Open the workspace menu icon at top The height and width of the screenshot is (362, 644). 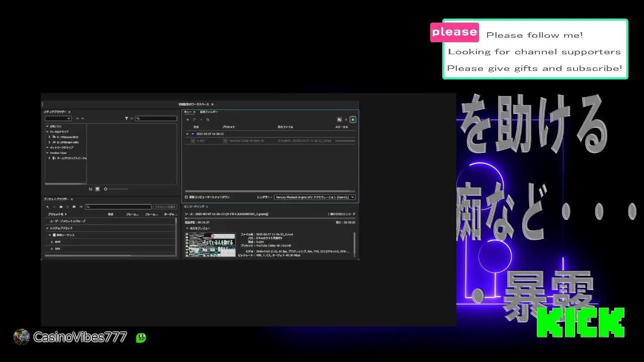coord(212,105)
